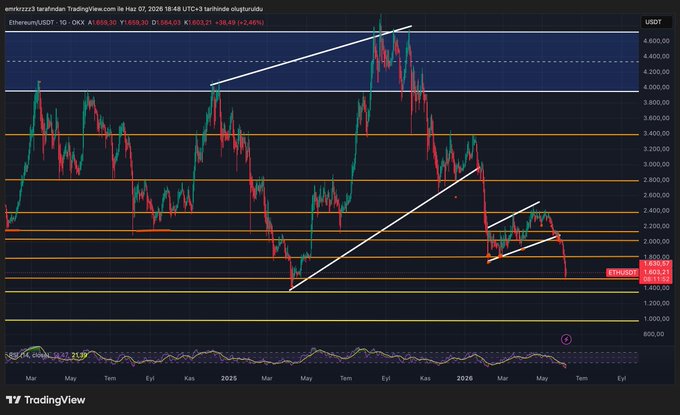This screenshot has height=415, width=680.
Task: Select the red ETHUSDT price line label
Action: tap(622, 272)
